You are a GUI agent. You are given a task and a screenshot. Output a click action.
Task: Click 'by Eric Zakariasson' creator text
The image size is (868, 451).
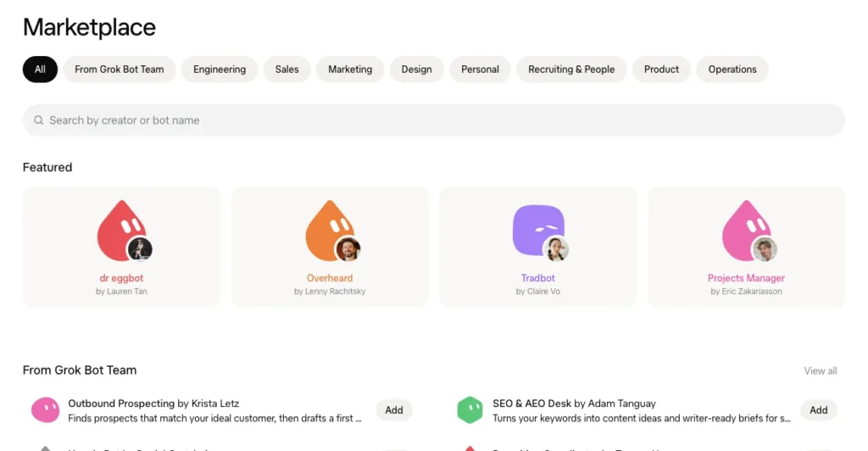746,291
